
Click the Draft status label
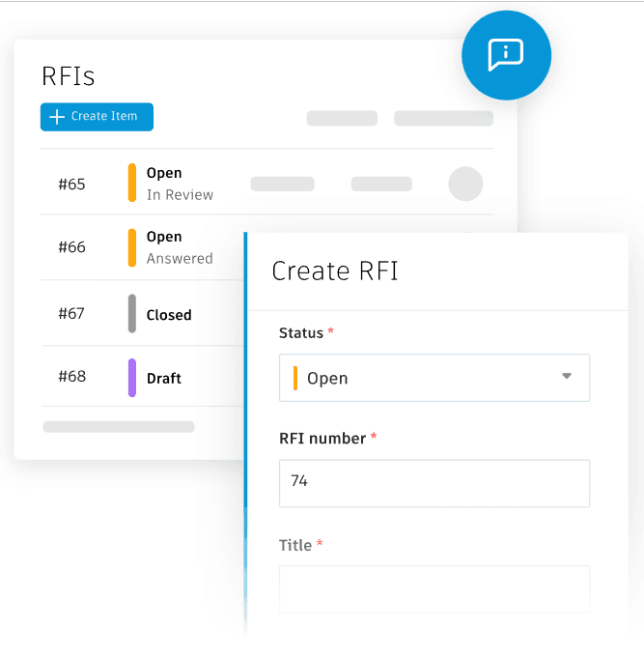(164, 379)
